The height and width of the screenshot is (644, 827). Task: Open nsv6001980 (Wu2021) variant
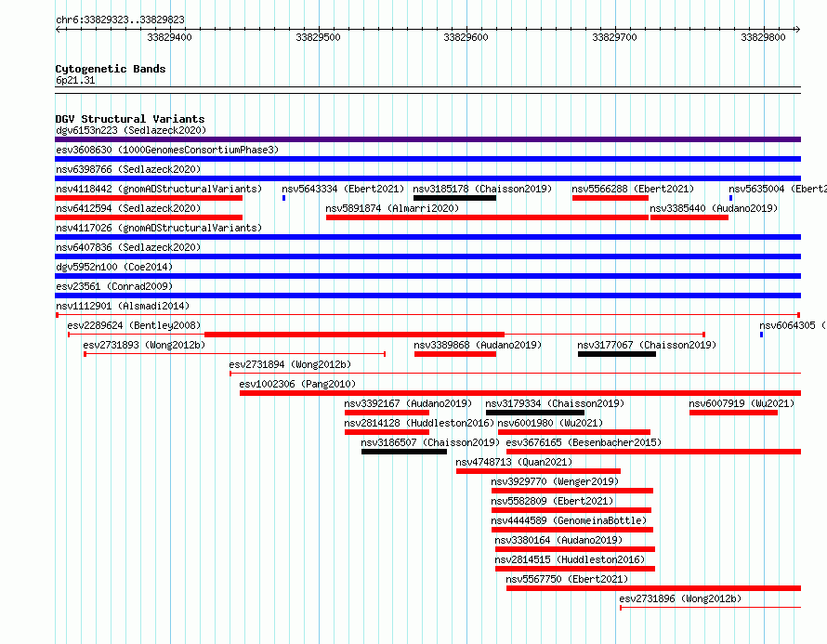coord(550,423)
